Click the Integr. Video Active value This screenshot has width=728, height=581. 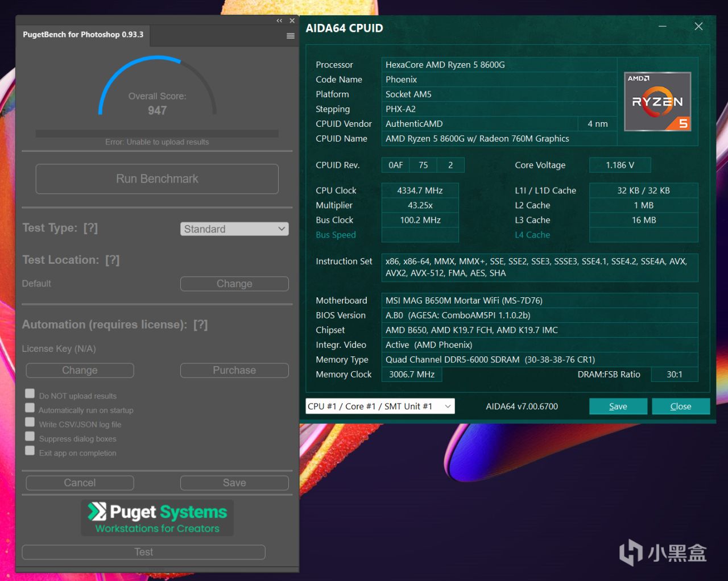click(x=540, y=345)
